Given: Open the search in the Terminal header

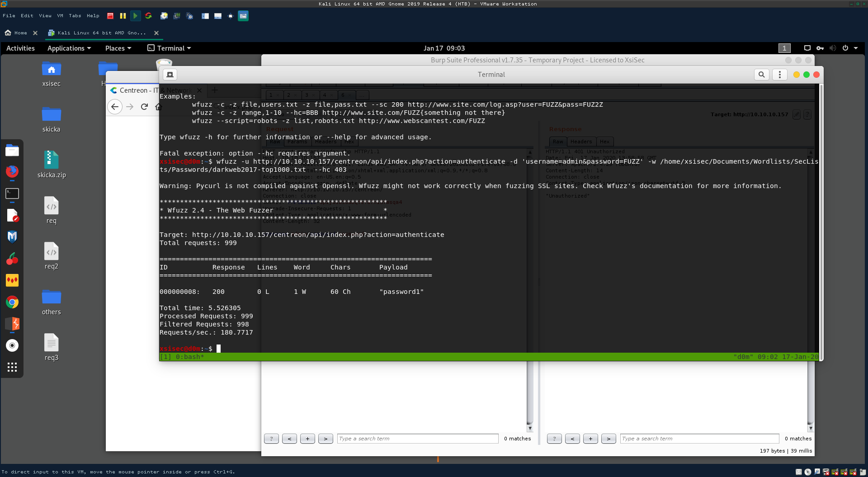Looking at the screenshot, I should click(762, 75).
